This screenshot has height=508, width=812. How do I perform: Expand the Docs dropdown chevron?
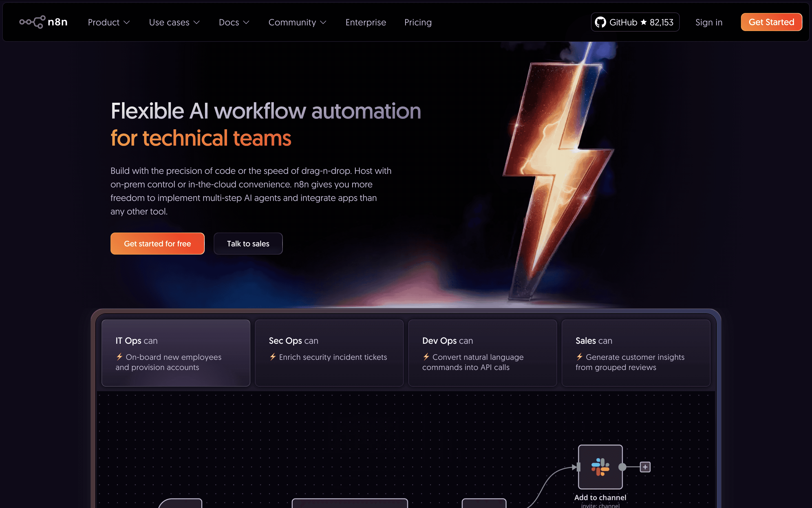point(246,23)
